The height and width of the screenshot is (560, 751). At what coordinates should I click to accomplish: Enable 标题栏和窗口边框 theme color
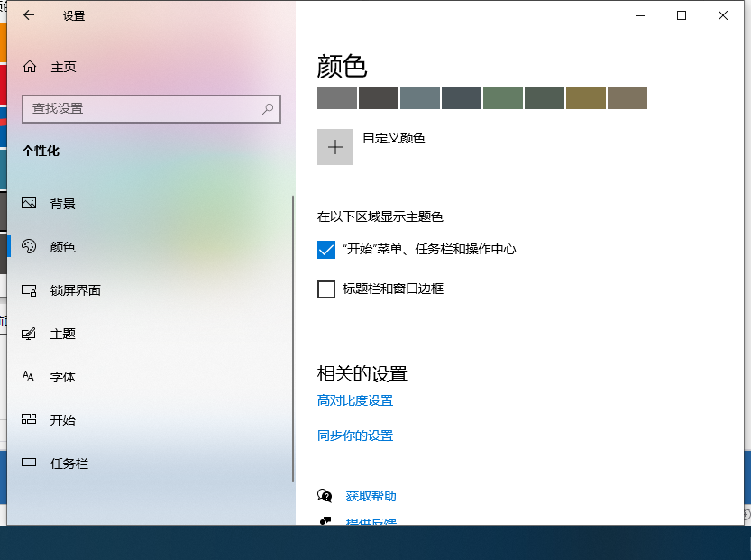click(x=326, y=289)
